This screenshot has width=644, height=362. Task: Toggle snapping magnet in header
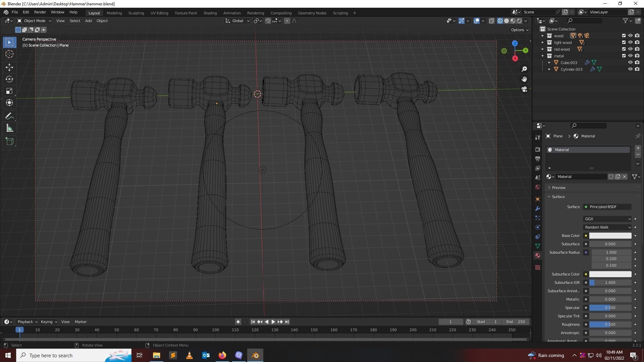(x=268, y=21)
